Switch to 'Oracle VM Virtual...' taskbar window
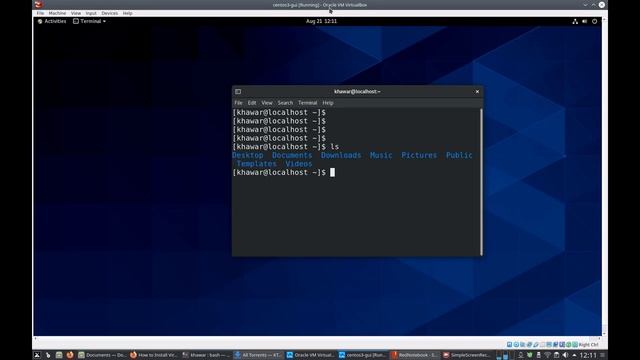This screenshot has height=360, width=640. pyautogui.click(x=310, y=355)
